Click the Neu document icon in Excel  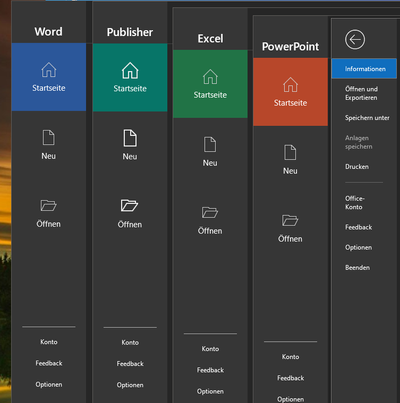point(210,144)
